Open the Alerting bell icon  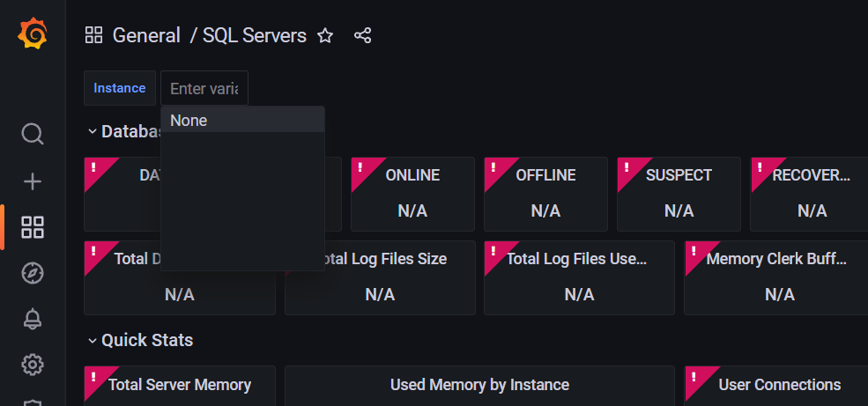pyautogui.click(x=33, y=319)
